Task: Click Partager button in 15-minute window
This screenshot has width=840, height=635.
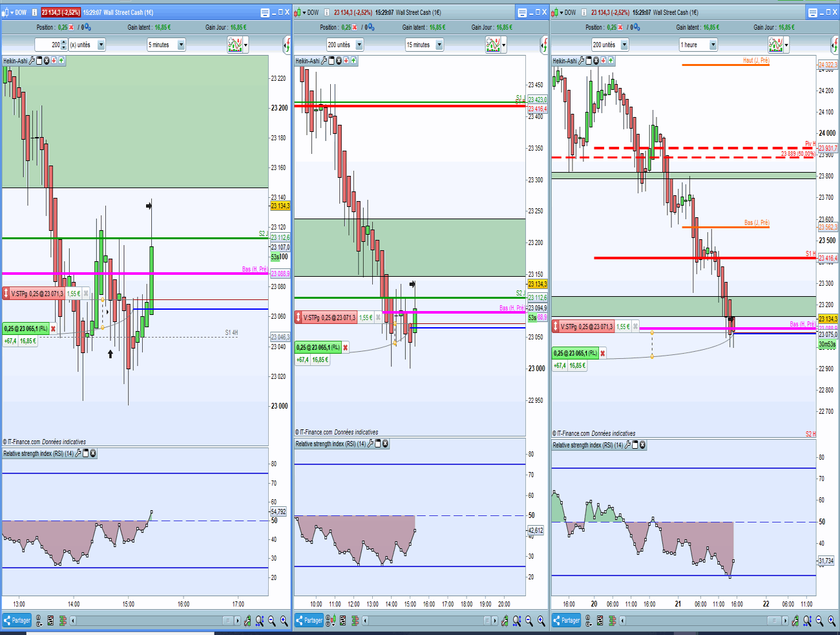Action: pyautogui.click(x=309, y=620)
